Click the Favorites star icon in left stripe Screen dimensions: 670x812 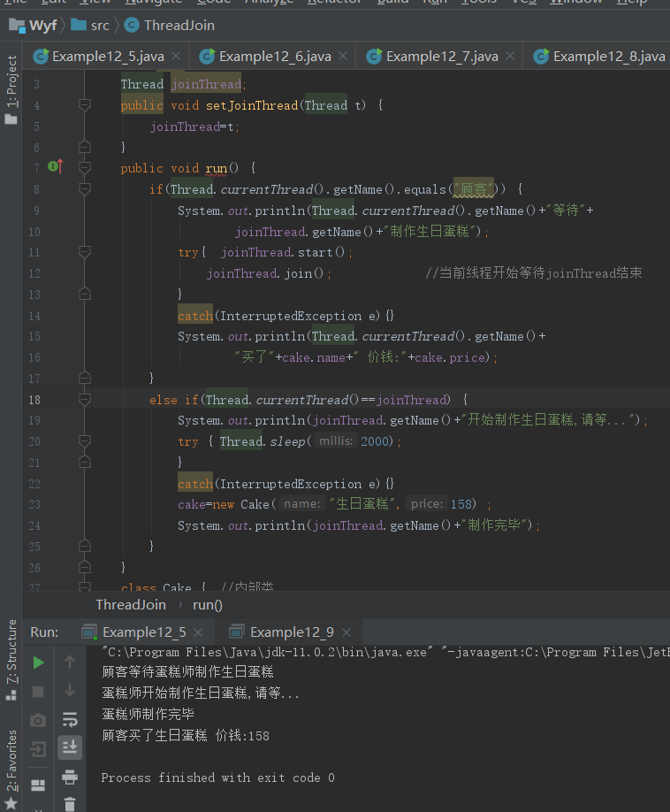11,804
